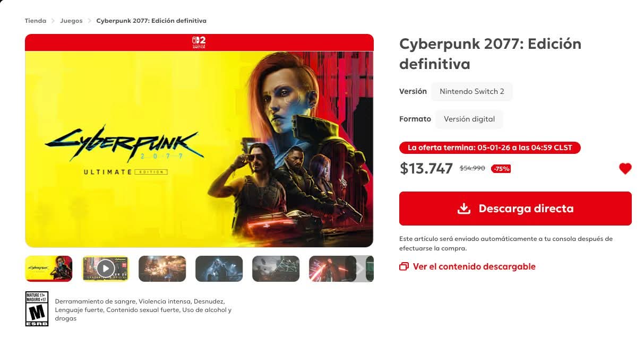
Task: Click the ESRB Mature 17+ rating icon
Action: click(37, 309)
